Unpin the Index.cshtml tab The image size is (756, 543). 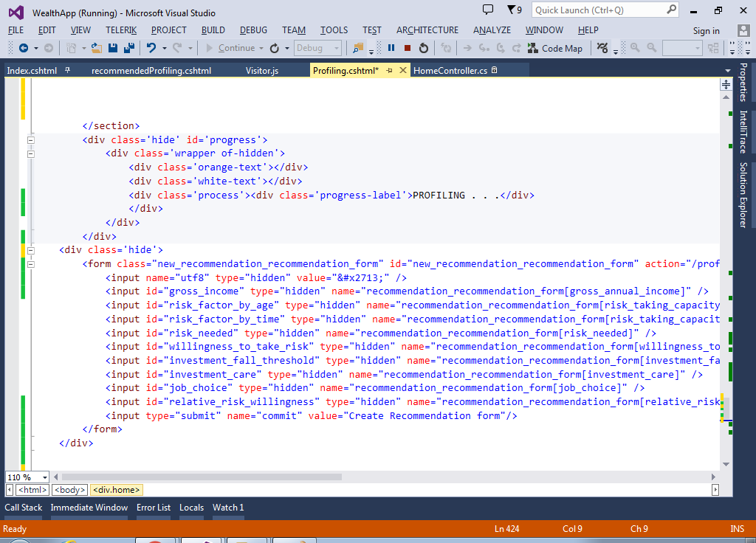tap(67, 70)
